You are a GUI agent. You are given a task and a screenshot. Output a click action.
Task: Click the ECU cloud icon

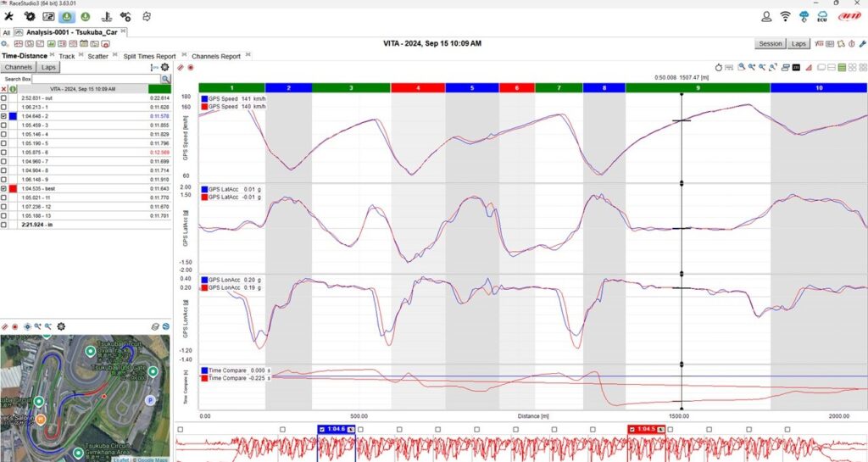pyautogui.click(x=821, y=16)
